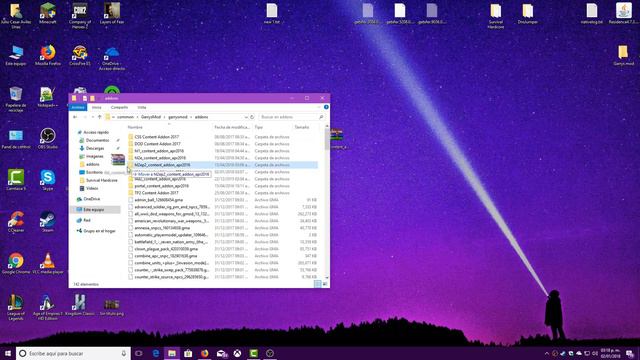This screenshot has height=360, width=640.
Task: Select Acceso rápido in navigation pane
Action: [96, 132]
